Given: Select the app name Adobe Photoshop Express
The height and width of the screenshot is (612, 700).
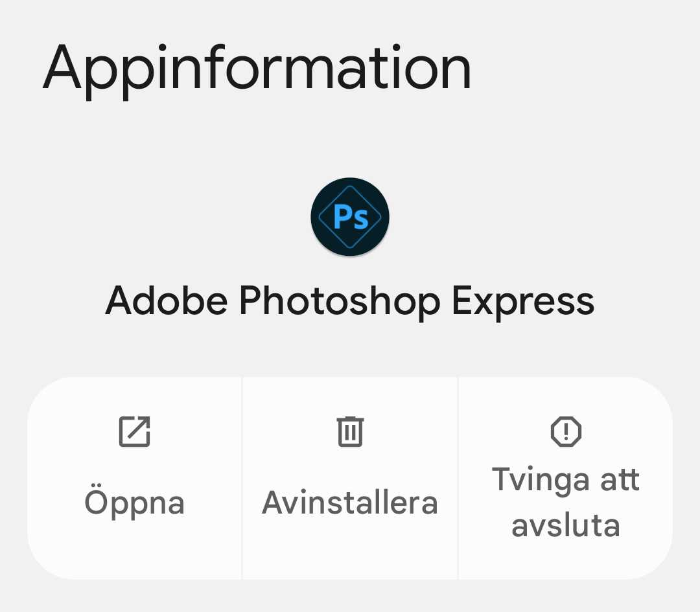Looking at the screenshot, I should [x=350, y=299].
